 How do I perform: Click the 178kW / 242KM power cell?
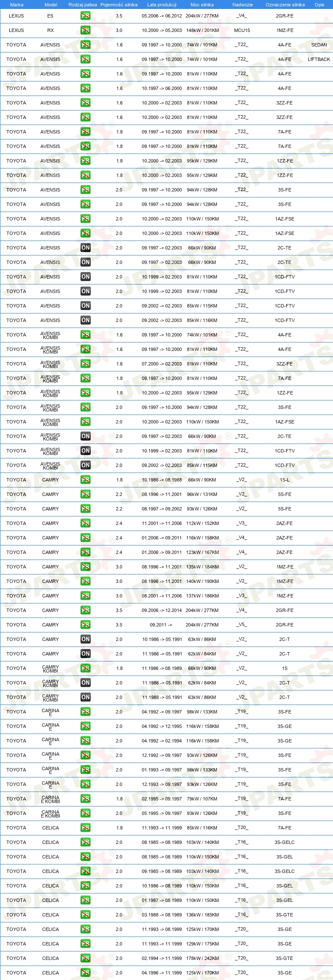202,958
